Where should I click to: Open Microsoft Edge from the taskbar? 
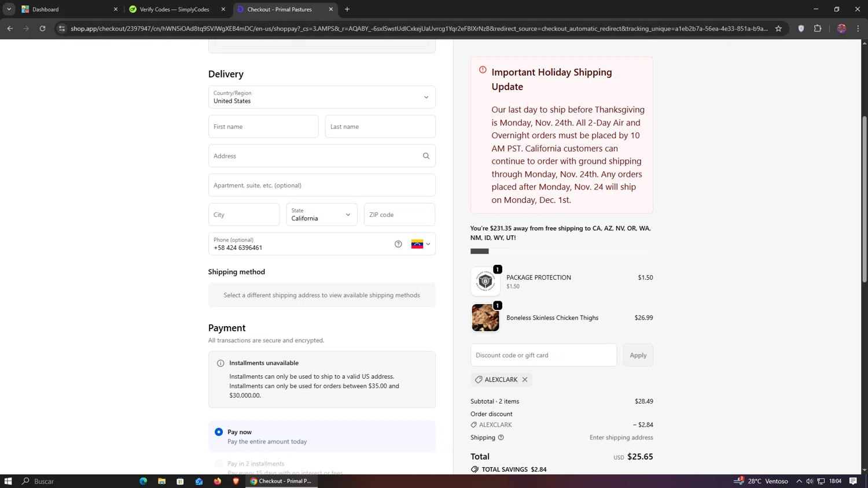[143, 481]
